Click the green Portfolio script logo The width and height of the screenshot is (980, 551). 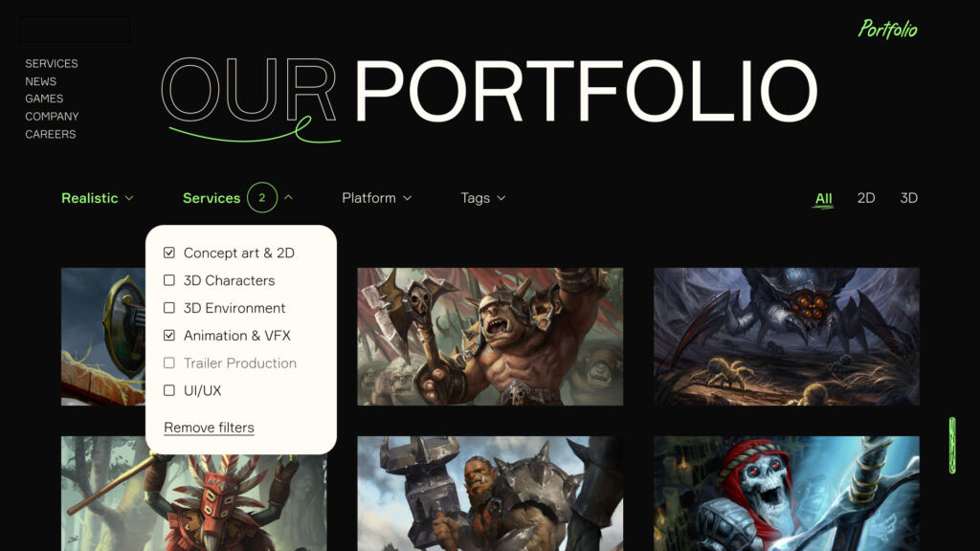coord(887,29)
